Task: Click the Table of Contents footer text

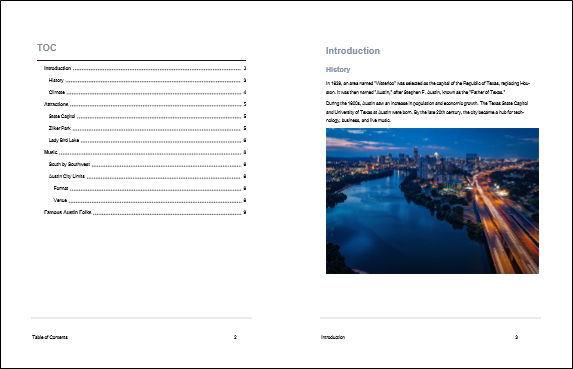Action: [x=50, y=337]
